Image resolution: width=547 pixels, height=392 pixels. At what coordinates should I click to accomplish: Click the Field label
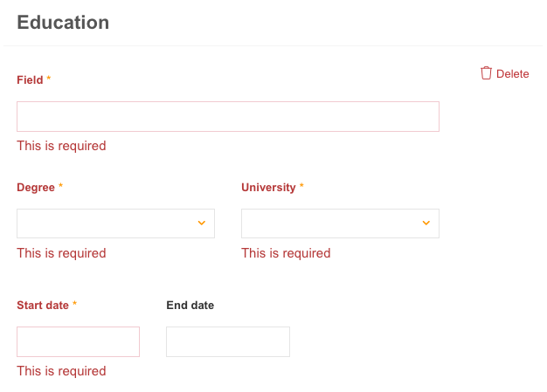(x=30, y=79)
